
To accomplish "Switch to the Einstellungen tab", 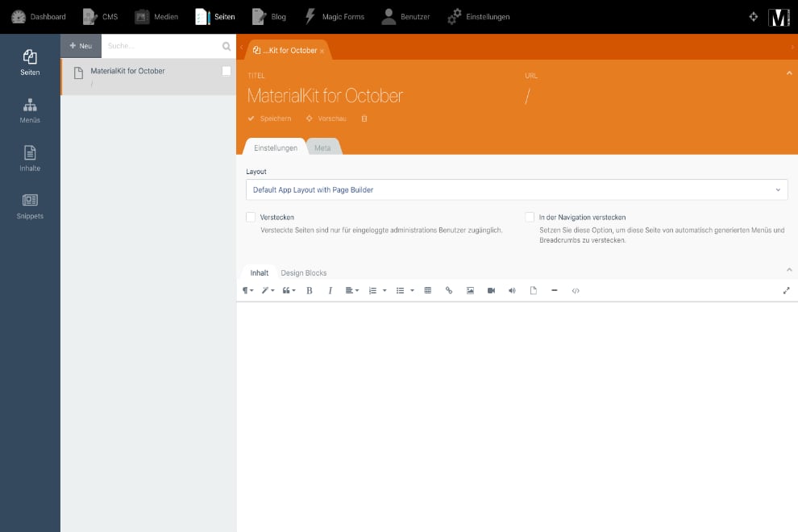I will [276, 148].
